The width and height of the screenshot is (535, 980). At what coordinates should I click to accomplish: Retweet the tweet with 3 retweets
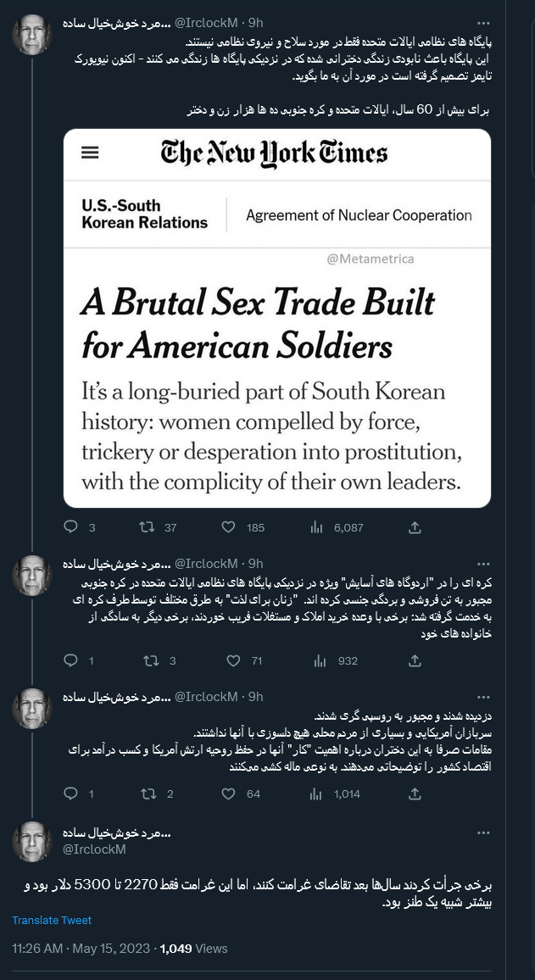[x=151, y=660]
